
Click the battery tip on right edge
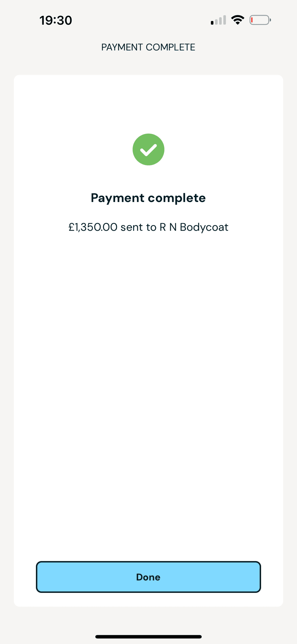(270, 20)
